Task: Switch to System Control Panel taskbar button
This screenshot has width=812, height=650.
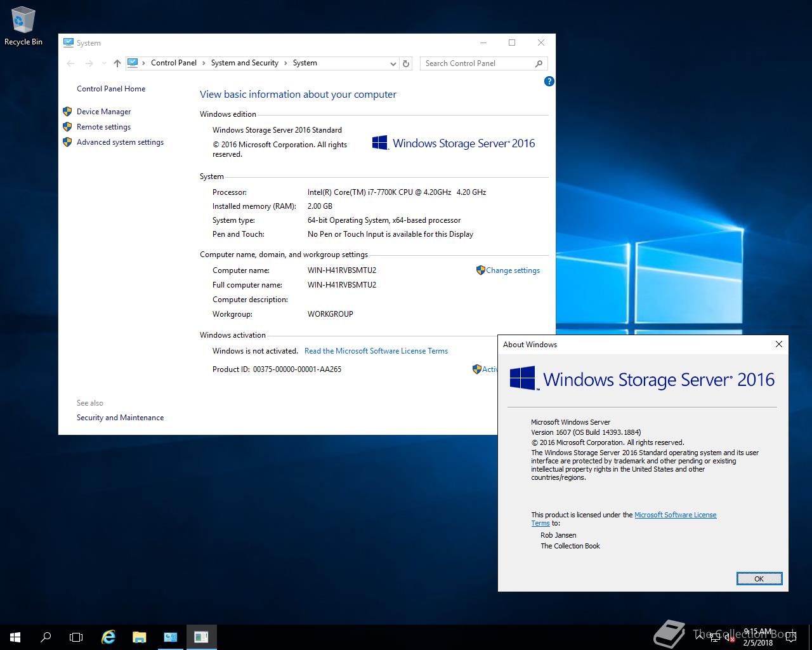Action: 170,637
